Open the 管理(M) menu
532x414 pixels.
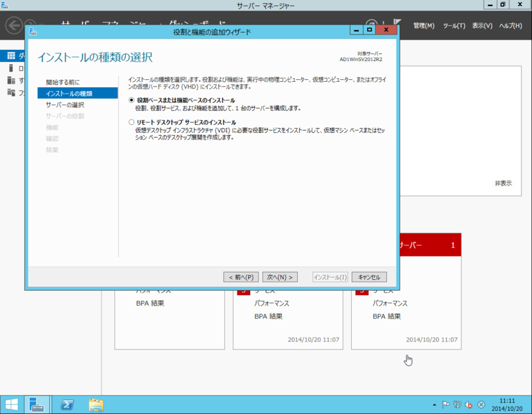[x=424, y=25]
